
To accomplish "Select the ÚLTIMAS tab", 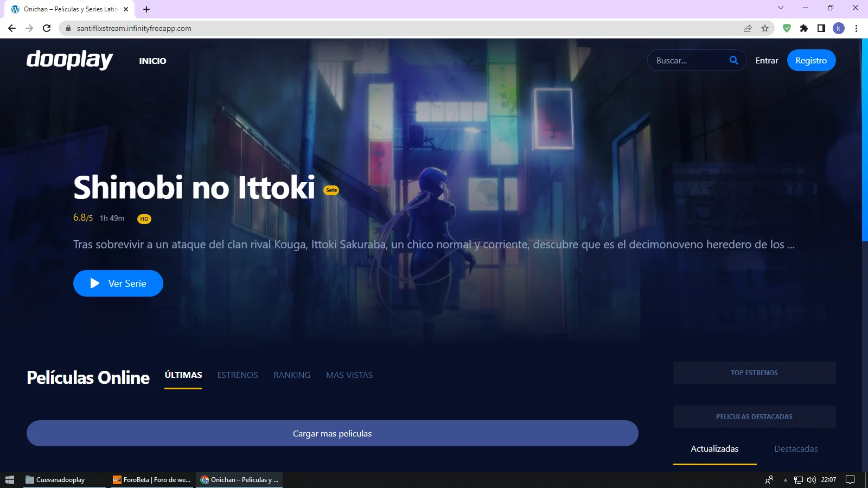I will pos(183,375).
